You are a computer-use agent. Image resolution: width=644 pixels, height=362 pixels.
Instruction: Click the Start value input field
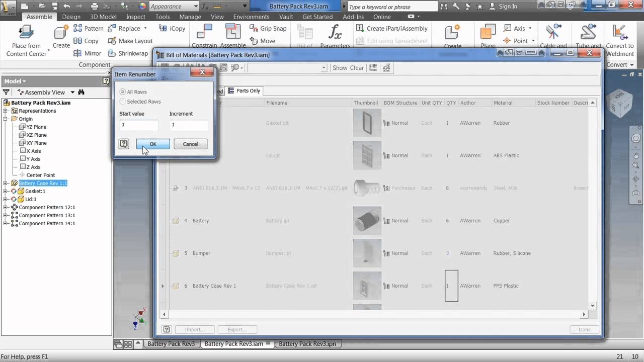pyautogui.click(x=139, y=125)
